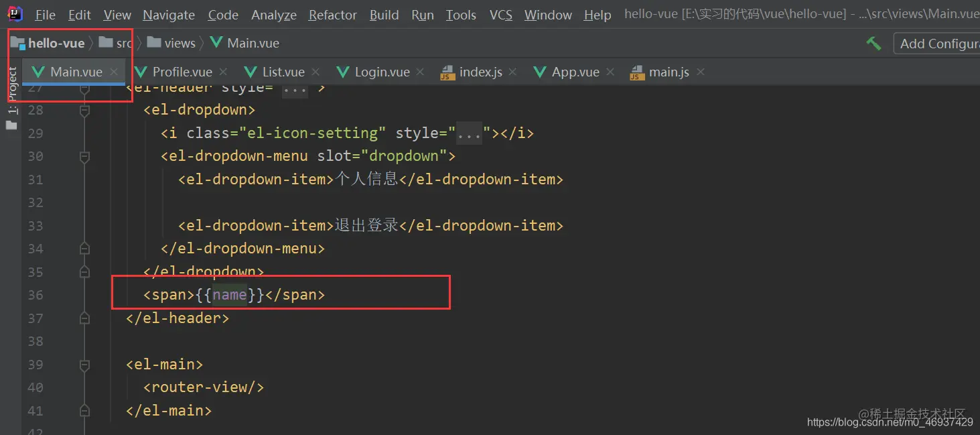
Task: Switch to the Login.vue tab
Action: 382,72
